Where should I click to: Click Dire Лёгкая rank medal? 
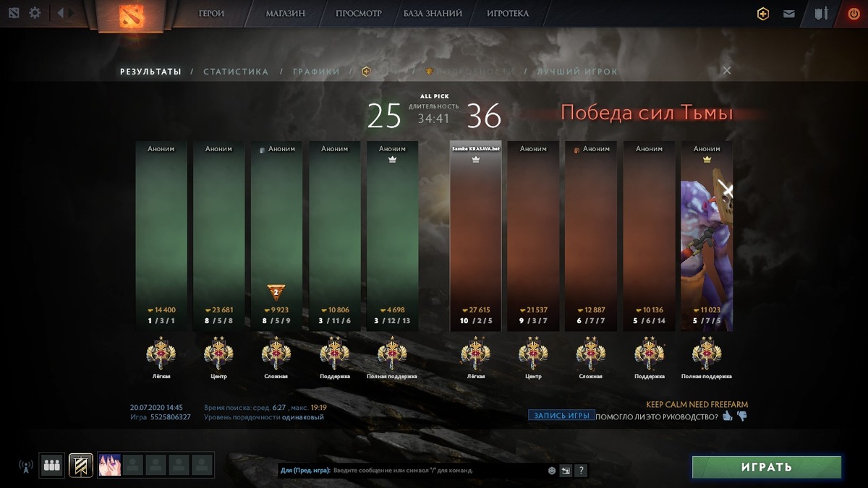(x=475, y=354)
